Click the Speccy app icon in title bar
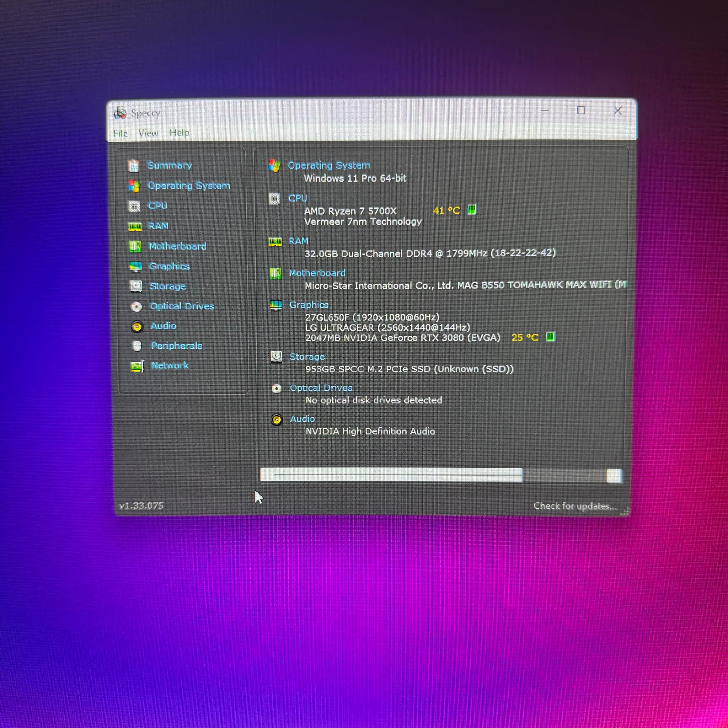728x728 pixels. (120, 113)
